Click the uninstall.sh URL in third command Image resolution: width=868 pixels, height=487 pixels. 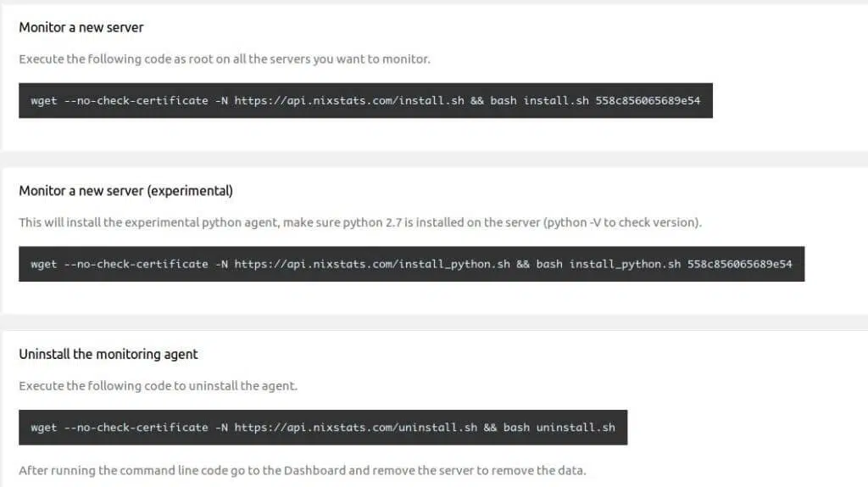tap(355, 427)
